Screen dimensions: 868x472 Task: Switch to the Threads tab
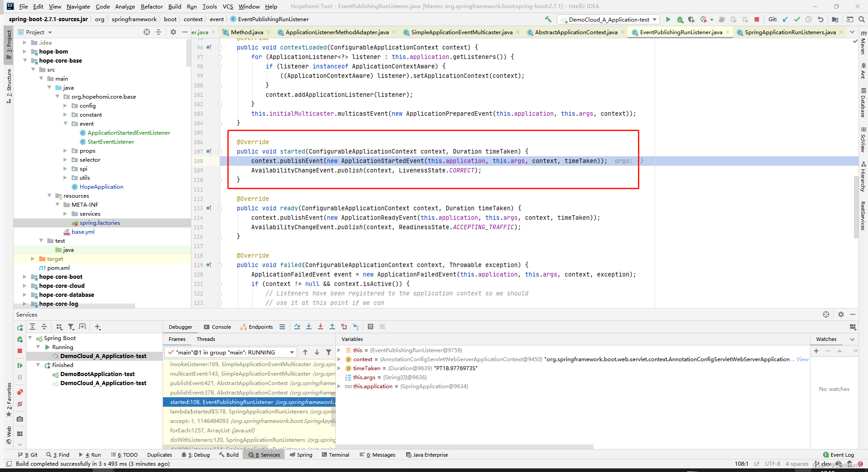[x=206, y=339]
